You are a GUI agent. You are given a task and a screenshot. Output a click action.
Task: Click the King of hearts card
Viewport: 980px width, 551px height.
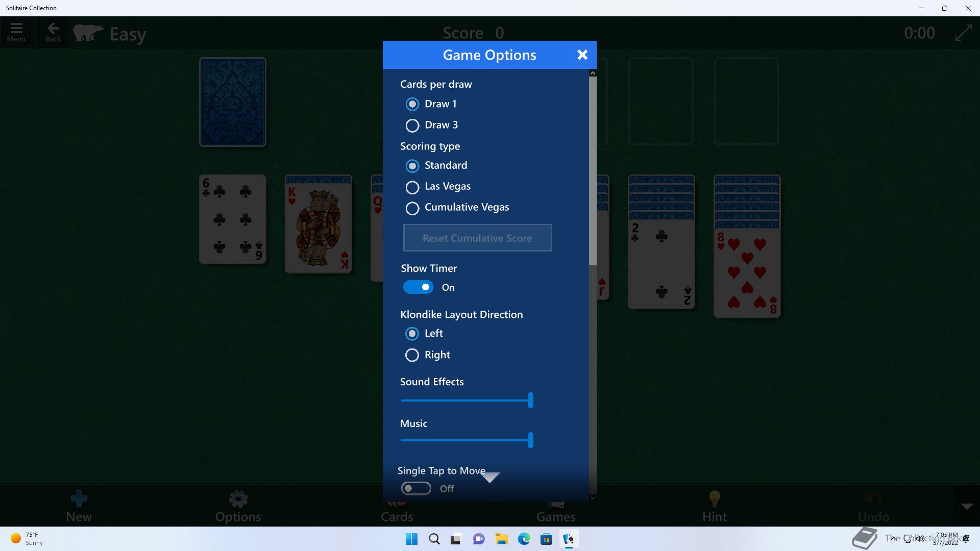(x=318, y=229)
